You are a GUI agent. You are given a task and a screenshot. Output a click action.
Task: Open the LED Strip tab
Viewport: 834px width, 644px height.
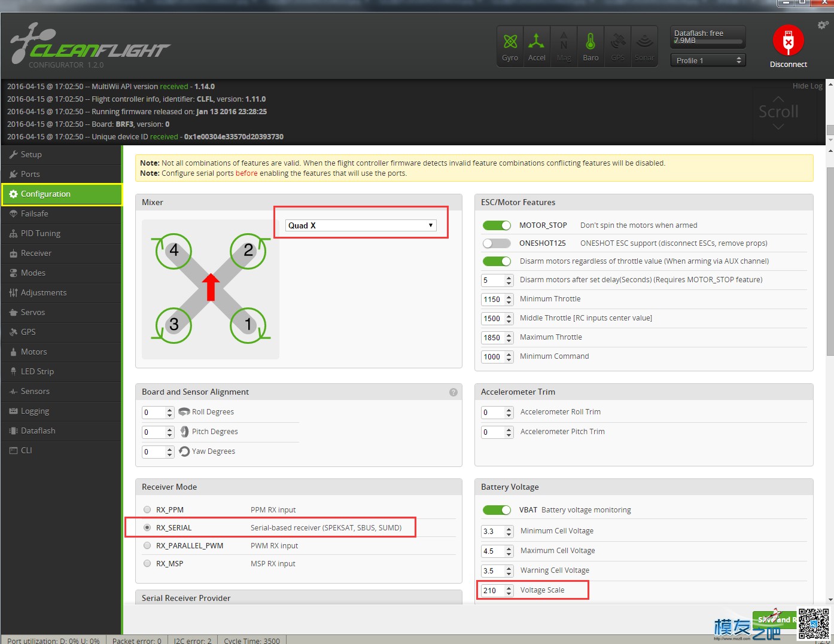point(61,371)
